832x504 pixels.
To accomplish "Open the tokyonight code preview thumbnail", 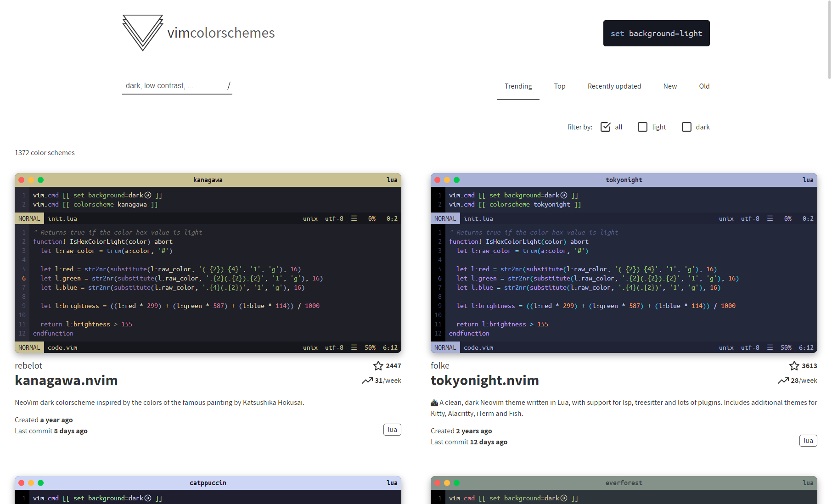I will 624,263.
